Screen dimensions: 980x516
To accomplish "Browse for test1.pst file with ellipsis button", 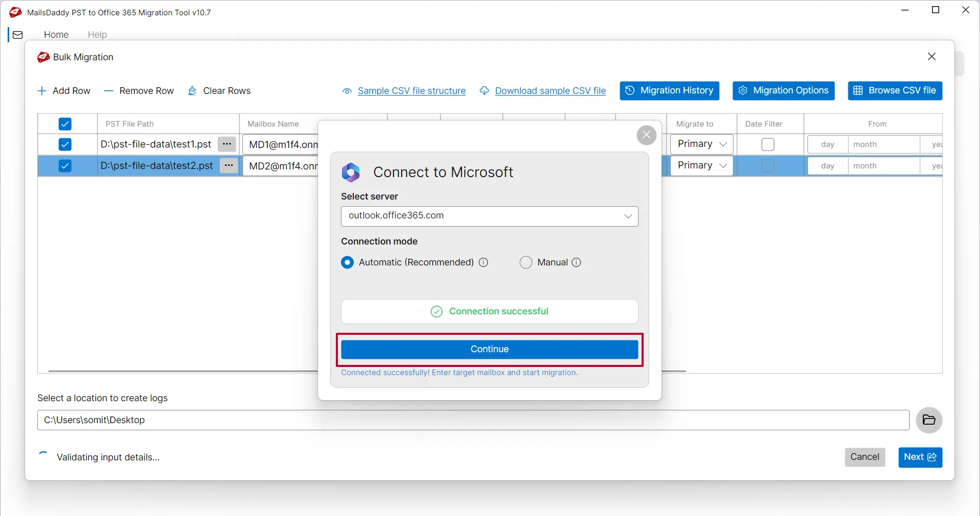I will (227, 144).
